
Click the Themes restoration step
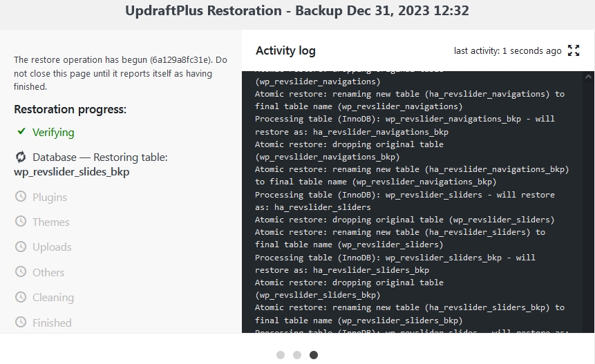pyautogui.click(x=51, y=222)
